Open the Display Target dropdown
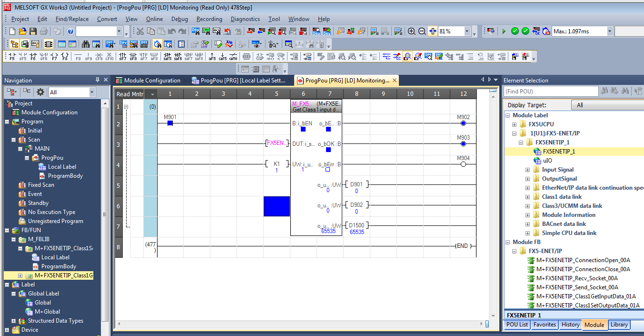Viewport: 644px width, 336px height. tap(609, 105)
